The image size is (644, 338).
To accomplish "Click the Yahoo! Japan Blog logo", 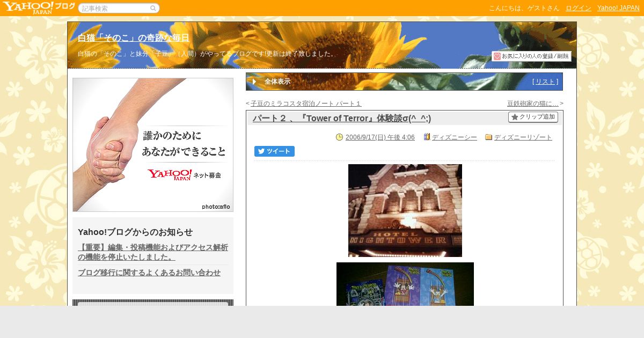I will point(38,8).
